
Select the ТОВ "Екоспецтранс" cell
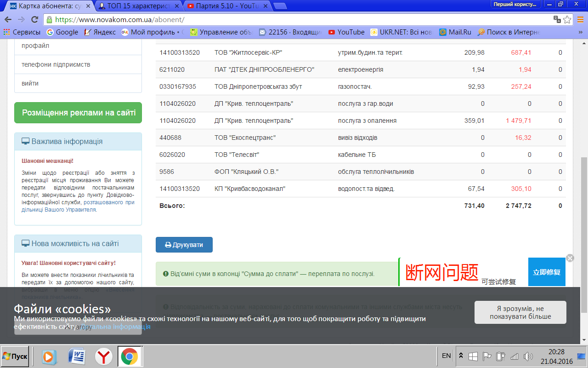[245, 138]
